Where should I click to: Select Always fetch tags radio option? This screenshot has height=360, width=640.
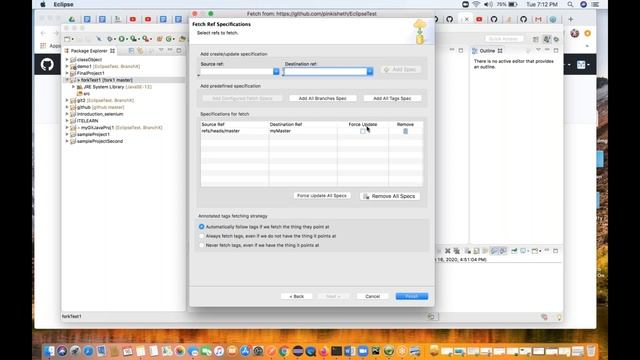point(201,236)
